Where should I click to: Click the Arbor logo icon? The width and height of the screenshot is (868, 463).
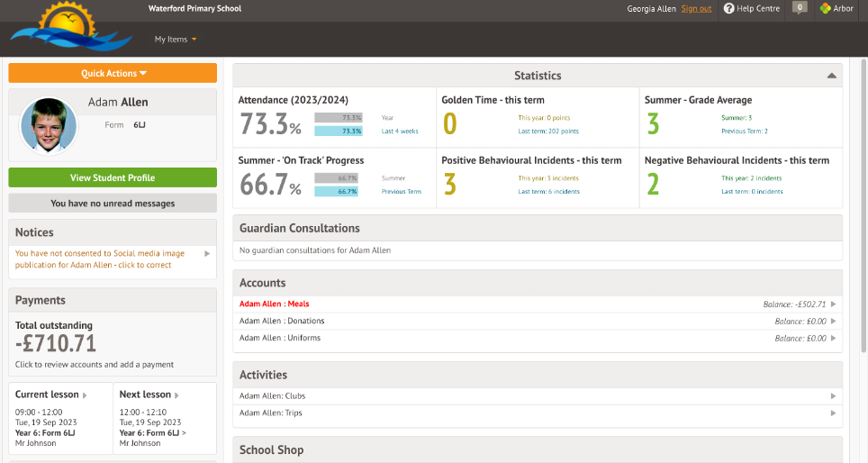825,9
